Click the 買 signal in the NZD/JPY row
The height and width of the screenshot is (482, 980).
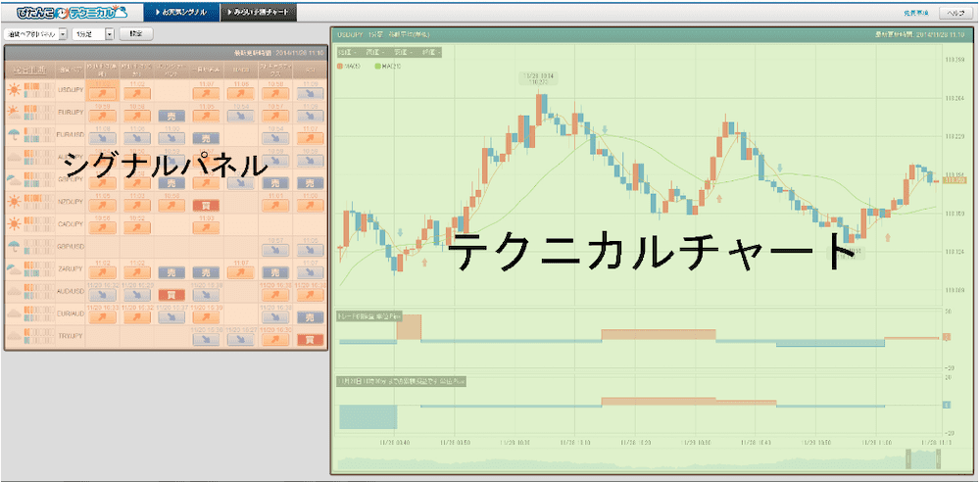(x=206, y=205)
